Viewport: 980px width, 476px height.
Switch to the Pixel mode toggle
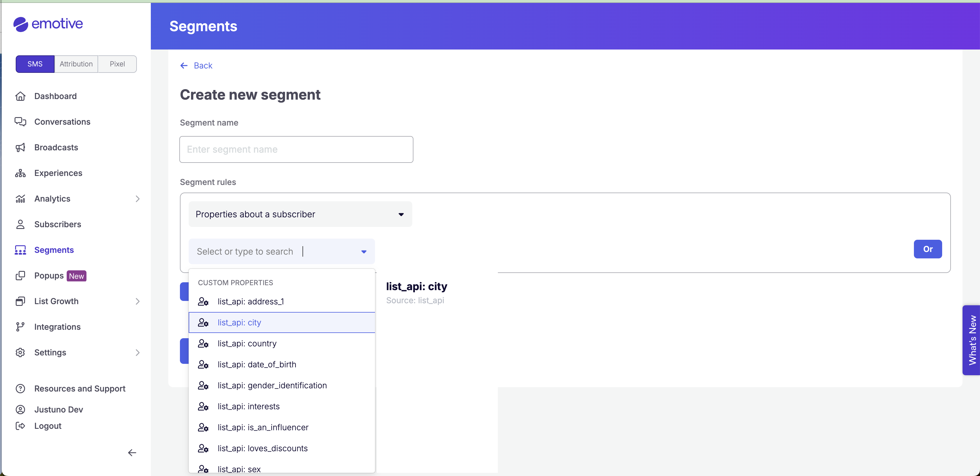coord(117,64)
